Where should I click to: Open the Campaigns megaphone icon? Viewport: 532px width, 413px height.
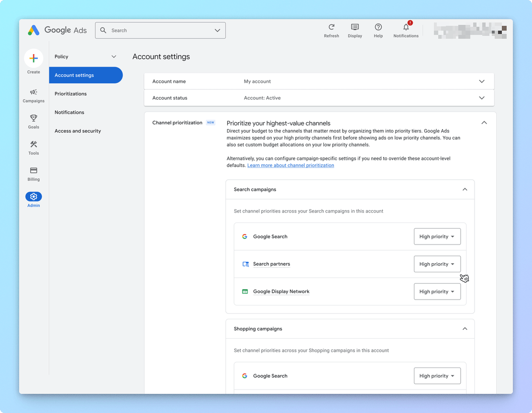click(33, 92)
